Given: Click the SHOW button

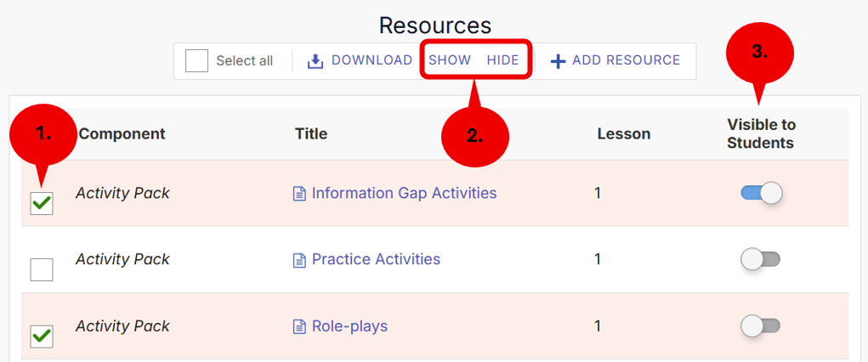Looking at the screenshot, I should pos(450,60).
